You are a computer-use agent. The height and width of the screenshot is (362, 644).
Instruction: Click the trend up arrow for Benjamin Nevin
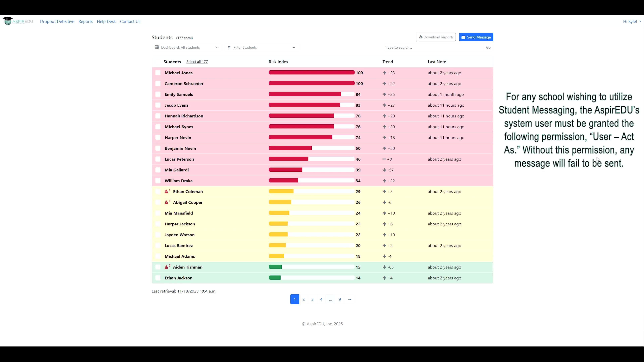click(x=384, y=148)
